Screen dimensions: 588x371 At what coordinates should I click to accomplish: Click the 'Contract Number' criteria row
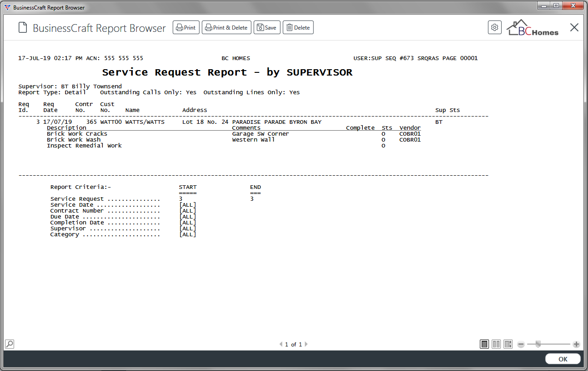pos(123,211)
